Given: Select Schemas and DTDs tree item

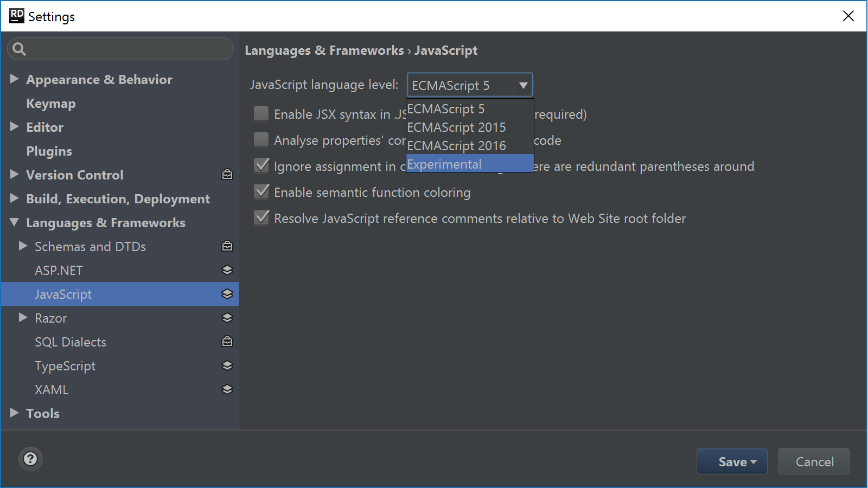Looking at the screenshot, I should coord(91,247).
